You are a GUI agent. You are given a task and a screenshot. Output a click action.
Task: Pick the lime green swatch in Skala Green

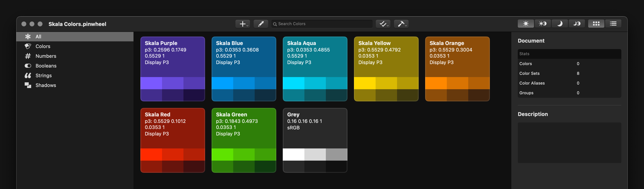click(x=222, y=154)
